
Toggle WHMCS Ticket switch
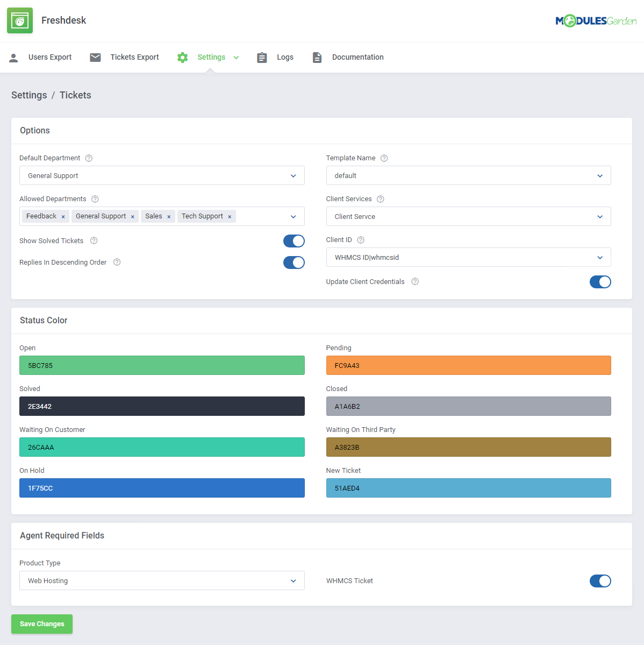tap(600, 581)
